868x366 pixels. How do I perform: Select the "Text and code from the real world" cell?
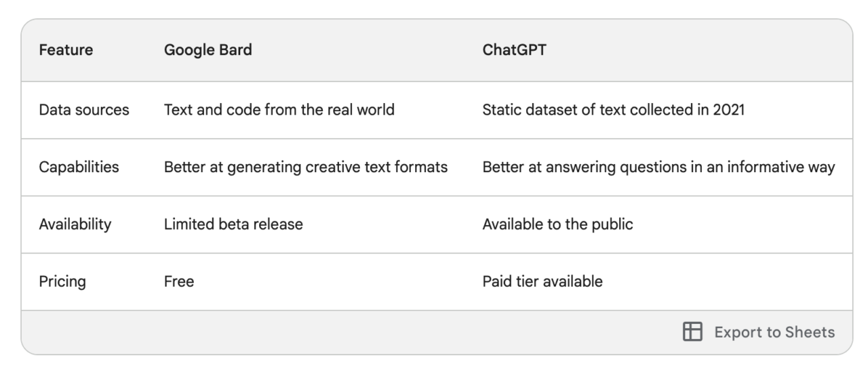[279, 109]
